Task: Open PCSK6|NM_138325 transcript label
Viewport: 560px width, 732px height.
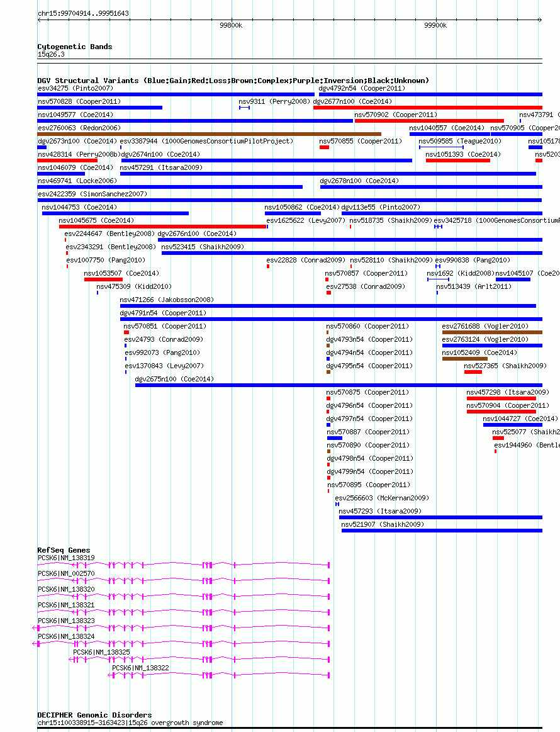Action: 101,652
